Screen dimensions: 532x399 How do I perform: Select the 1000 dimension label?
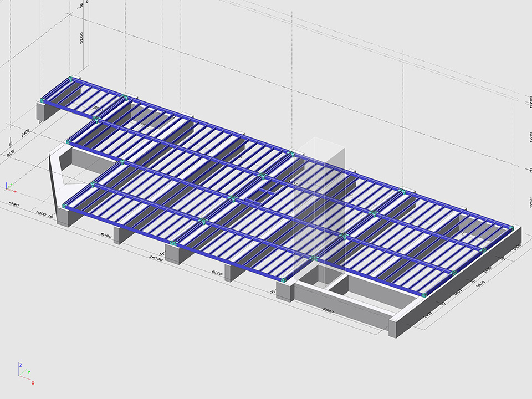[40, 213]
